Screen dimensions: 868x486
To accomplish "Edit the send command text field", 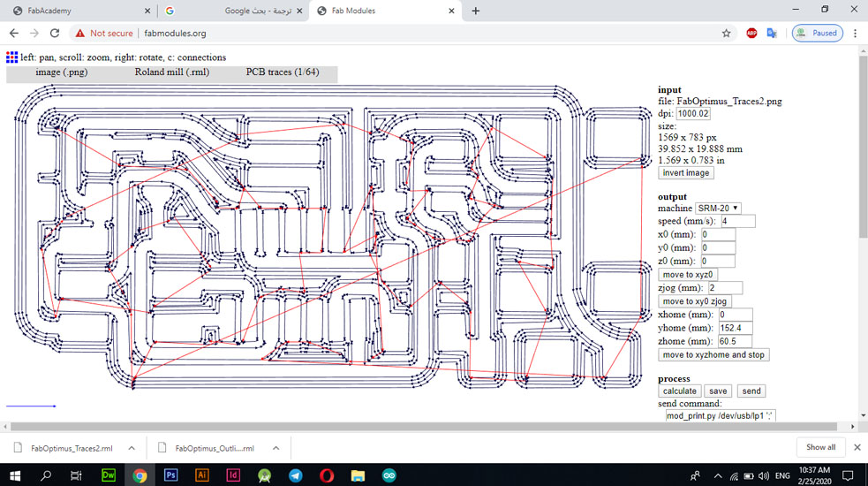I will click(721, 415).
